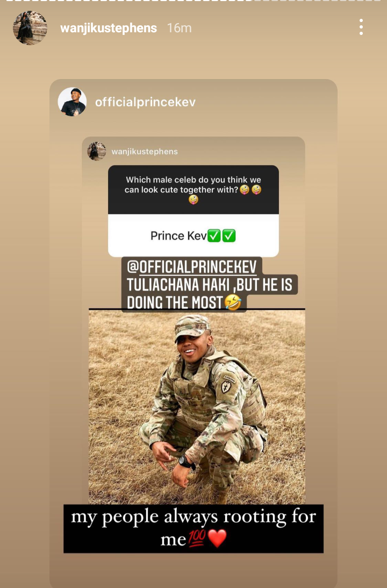Screen dimensions: 387x588
Task: Tap the Prince Kev answer box
Action: [193, 236]
